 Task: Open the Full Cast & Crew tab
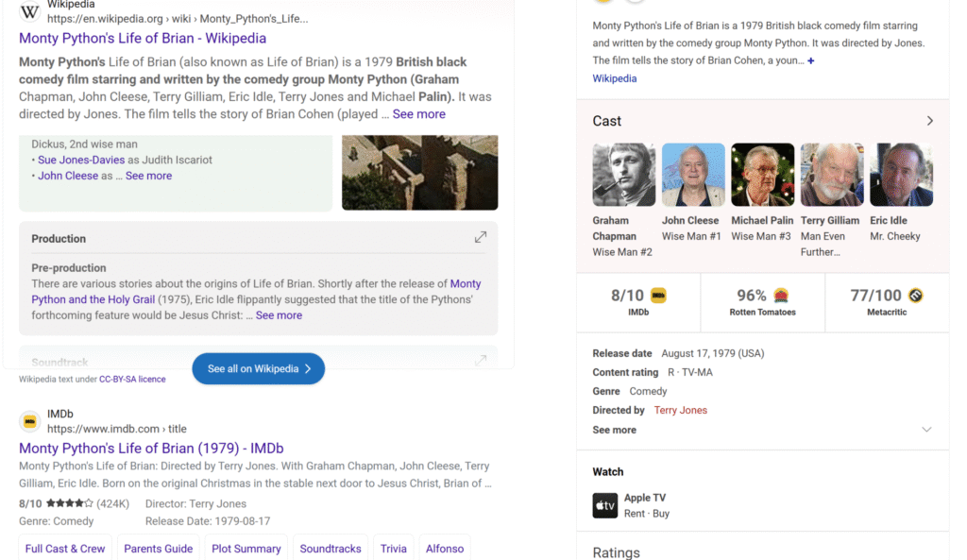pyautogui.click(x=65, y=548)
